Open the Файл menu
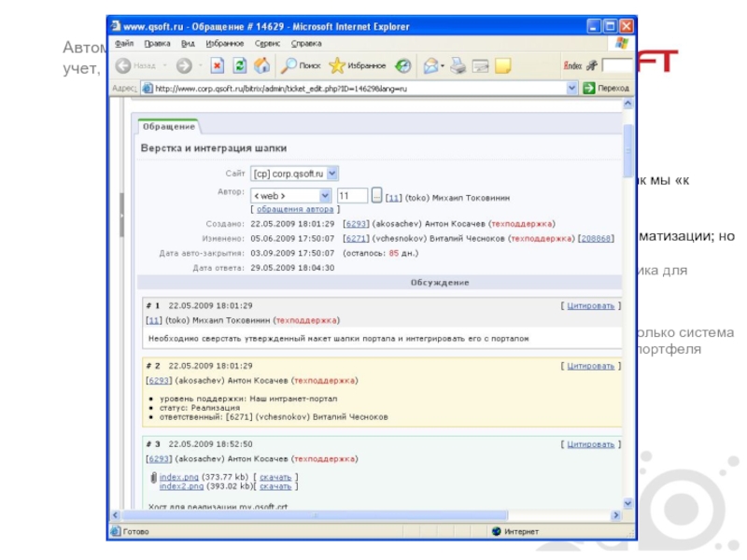Screen dimensions: 747x560 pos(124,43)
